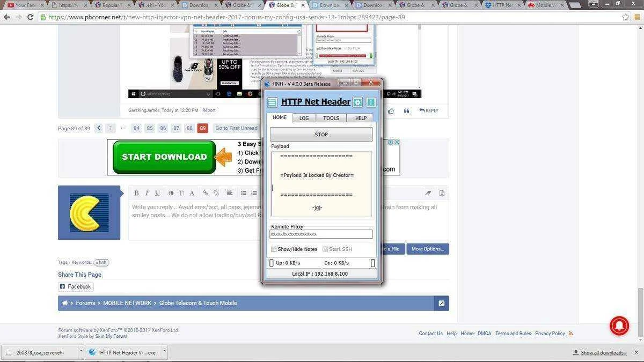The width and height of the screenshot is (644, 362).
Task: Apply italic formatting in reply editor
Action: 147,193
